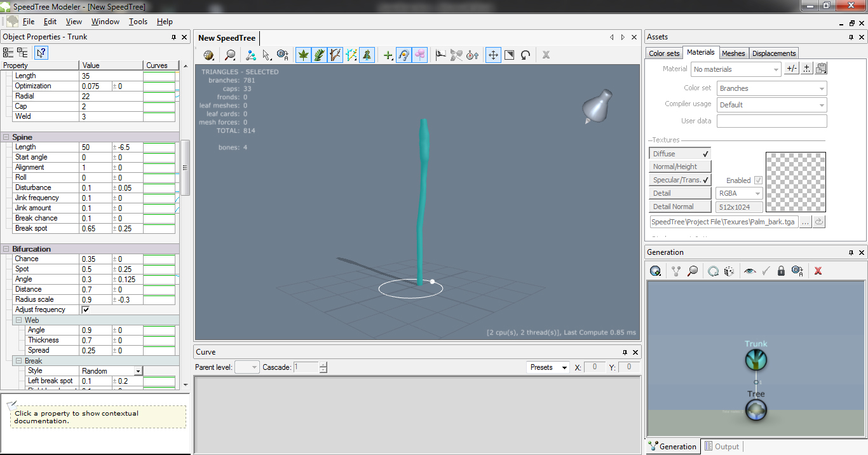Toggle the Specular/Trans. texture button

[680, 180]
